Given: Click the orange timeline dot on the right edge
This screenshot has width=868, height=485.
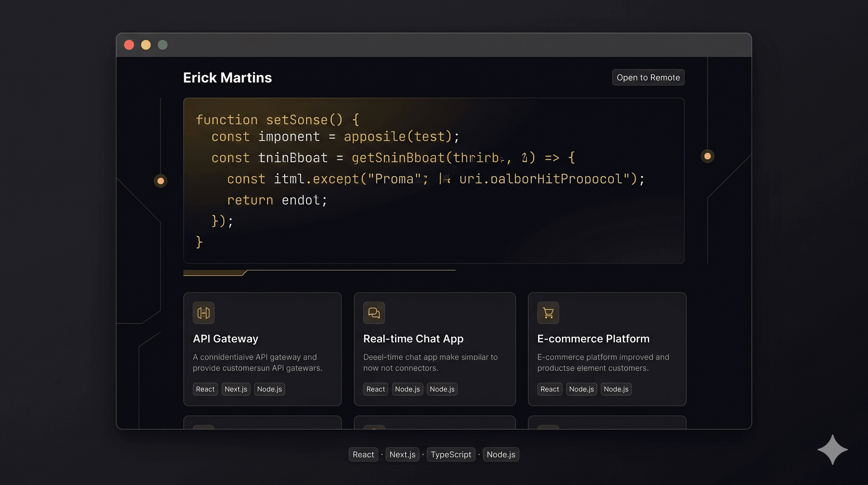Looking at the screenshot, I should 707,156.
